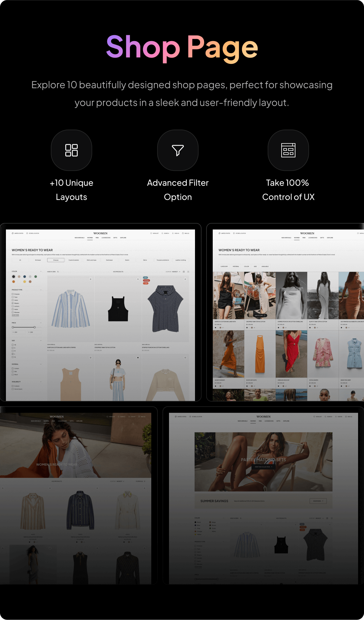Favorite the striped cotton and linen shirt
The image size is (364, 620).
90,279
